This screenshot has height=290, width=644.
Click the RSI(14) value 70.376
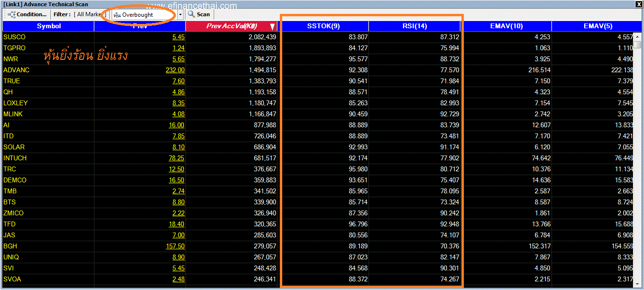coord(450,246)
